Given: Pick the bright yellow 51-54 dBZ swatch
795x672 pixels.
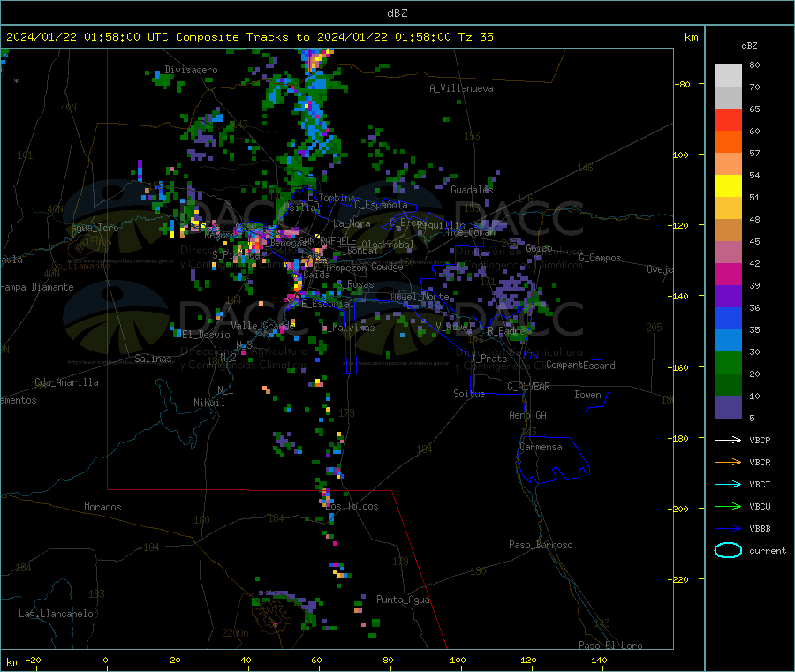Looking at the screenshot, I should coord(728,186).
